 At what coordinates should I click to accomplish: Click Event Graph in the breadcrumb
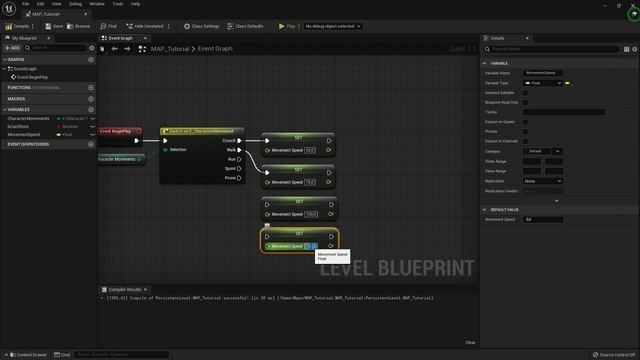click(215, 49)
